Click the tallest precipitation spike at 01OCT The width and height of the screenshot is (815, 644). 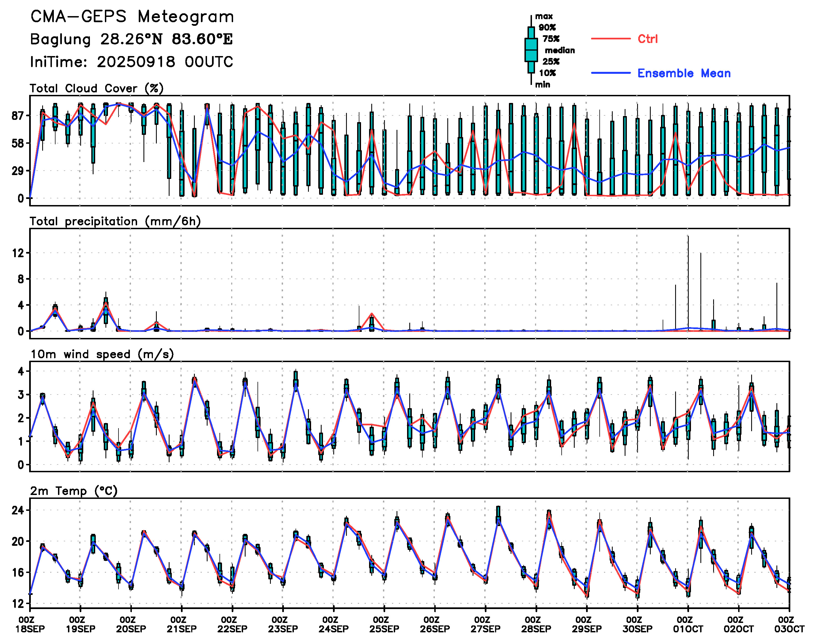pos(688,283)
